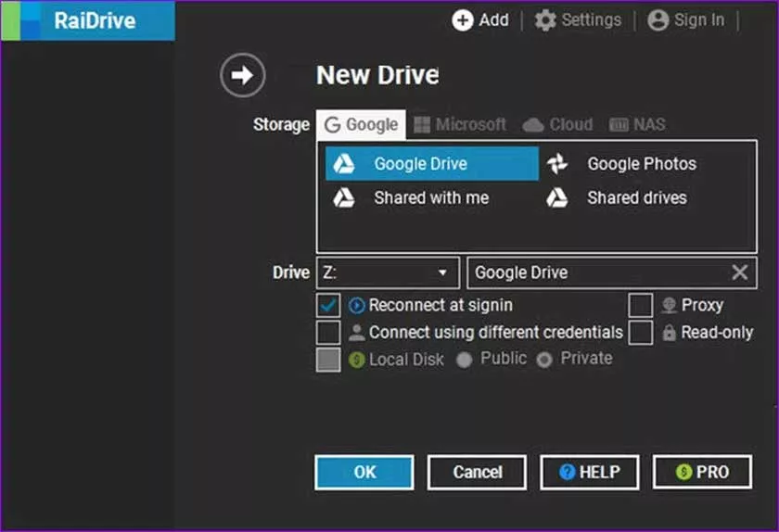Enable the Proxy checkbox

point(641,306)
